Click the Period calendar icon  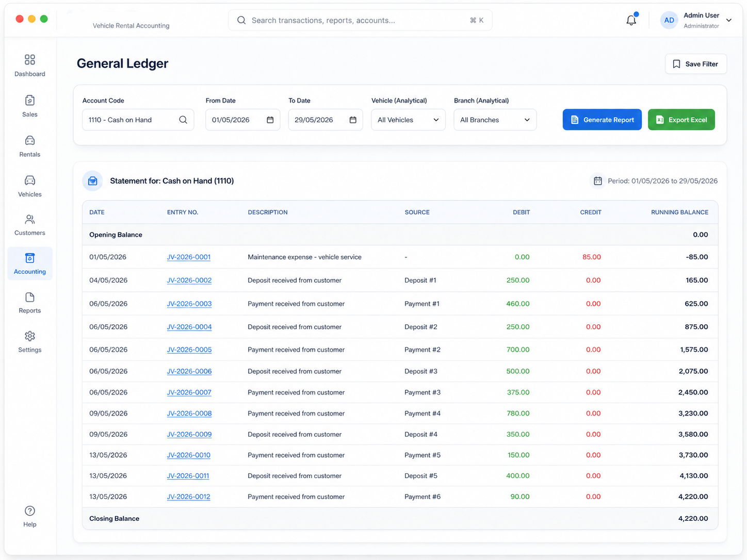click(x=598, y=181)
